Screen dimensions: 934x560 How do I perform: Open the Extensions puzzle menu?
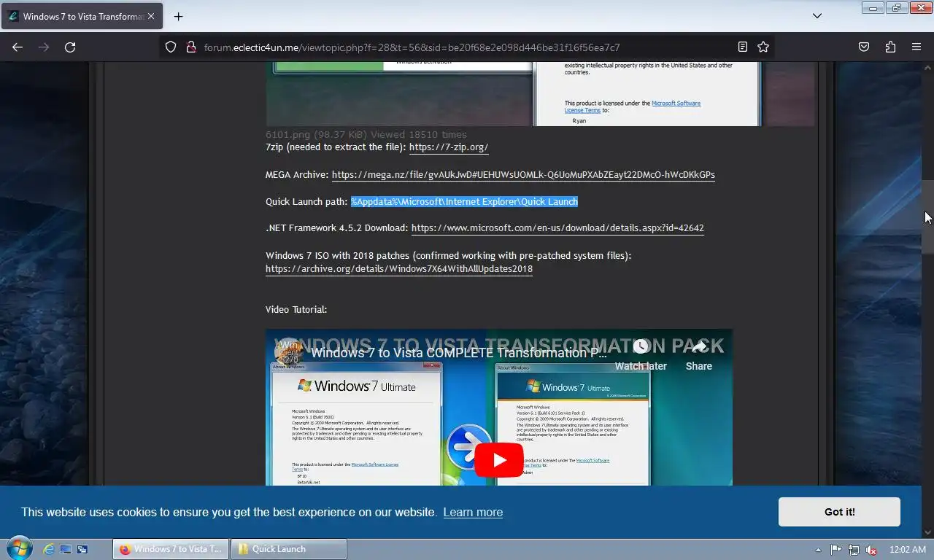pos(890,47)
